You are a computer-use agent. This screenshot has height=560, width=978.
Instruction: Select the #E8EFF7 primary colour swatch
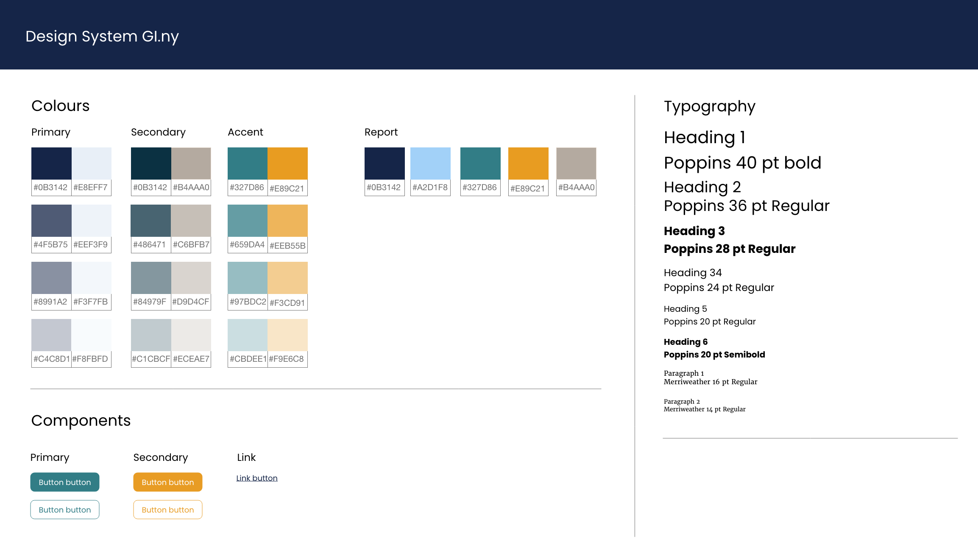coord(91,164)
